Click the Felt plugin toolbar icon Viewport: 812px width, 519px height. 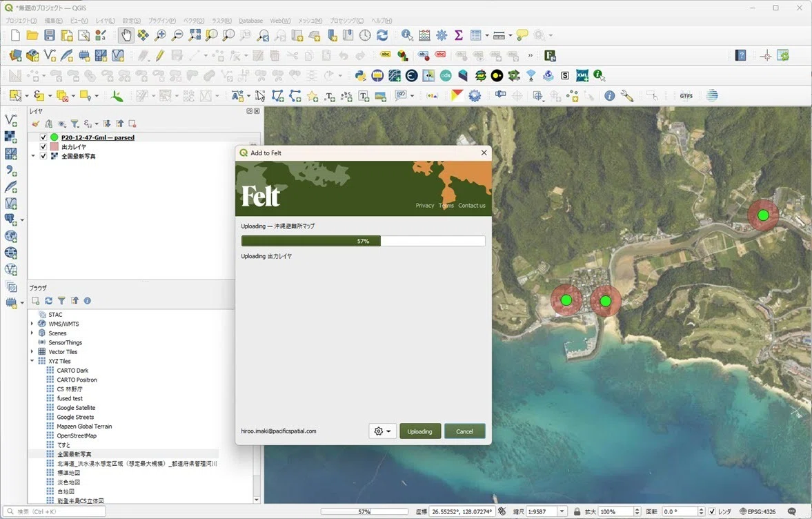click(x=550, y=55)
